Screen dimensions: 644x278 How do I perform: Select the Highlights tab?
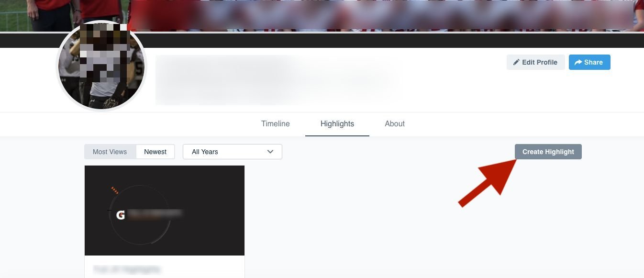pos(337,123)
